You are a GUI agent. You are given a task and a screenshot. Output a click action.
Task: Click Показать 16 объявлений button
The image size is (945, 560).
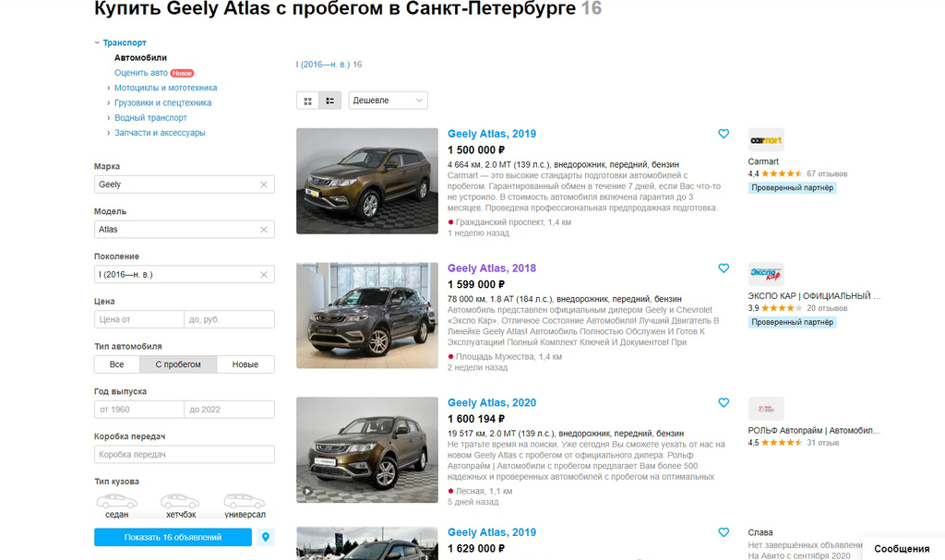[173, 537]
